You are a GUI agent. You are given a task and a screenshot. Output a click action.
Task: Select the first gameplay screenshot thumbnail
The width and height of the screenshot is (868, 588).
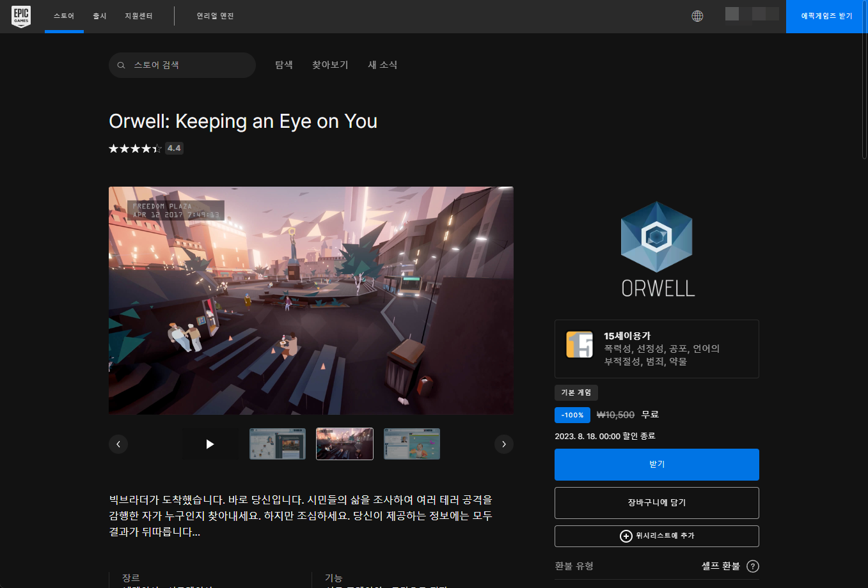tap(278, 444)
